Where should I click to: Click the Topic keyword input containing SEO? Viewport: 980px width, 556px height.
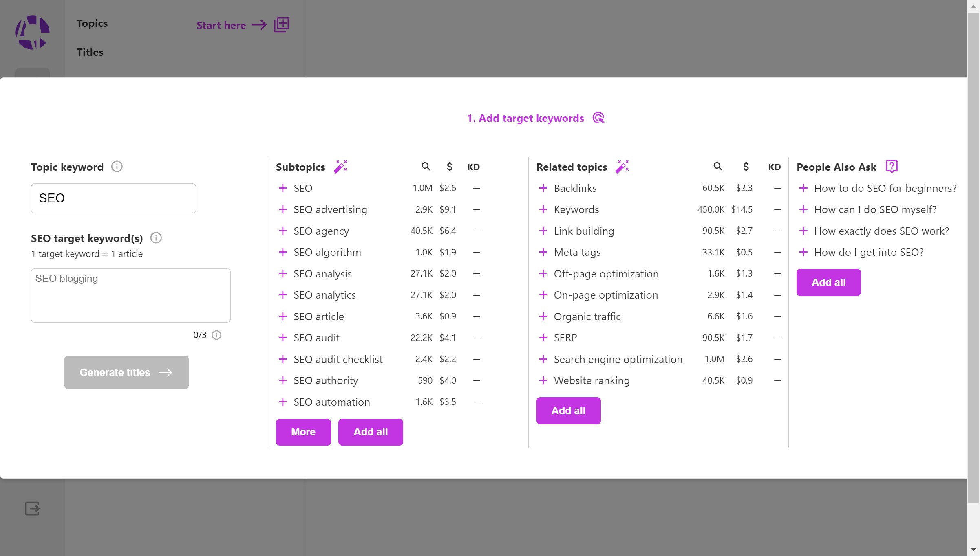tap(113, 198)
